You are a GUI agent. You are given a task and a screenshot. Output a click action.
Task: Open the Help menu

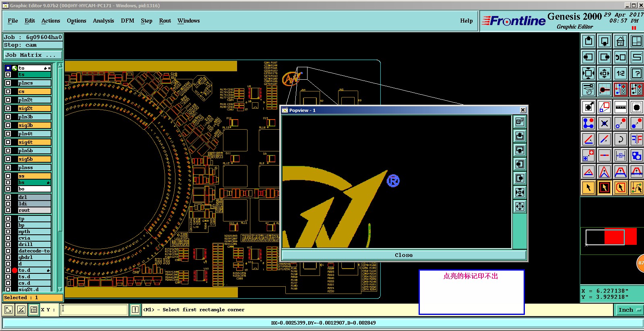click(466, 21)
